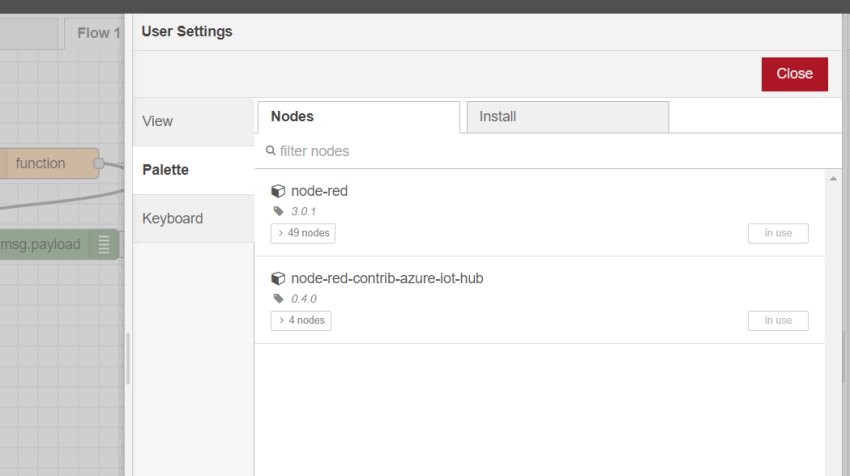The image size is (850, 476).
Task: Click the function node output port
Action: tap(99, 163)
